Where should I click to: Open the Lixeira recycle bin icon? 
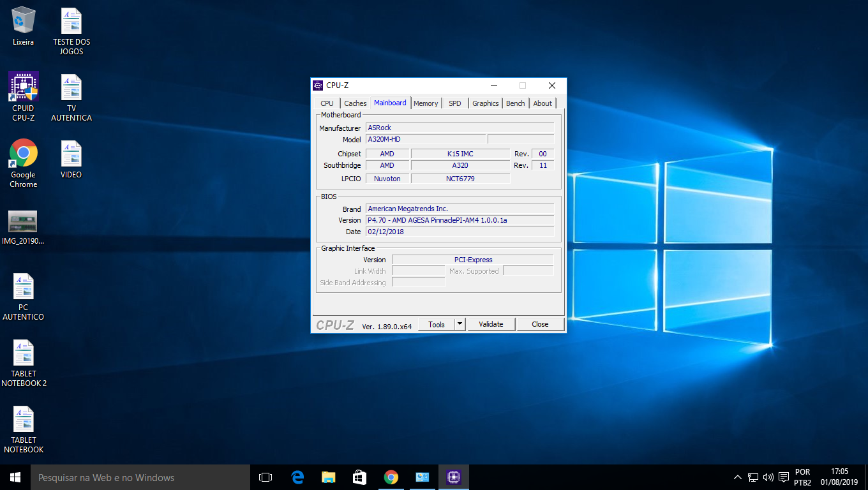[24, 27]
